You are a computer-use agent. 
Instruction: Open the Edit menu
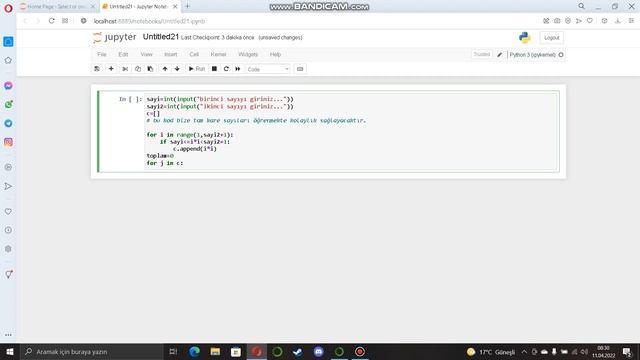[123, 54]
